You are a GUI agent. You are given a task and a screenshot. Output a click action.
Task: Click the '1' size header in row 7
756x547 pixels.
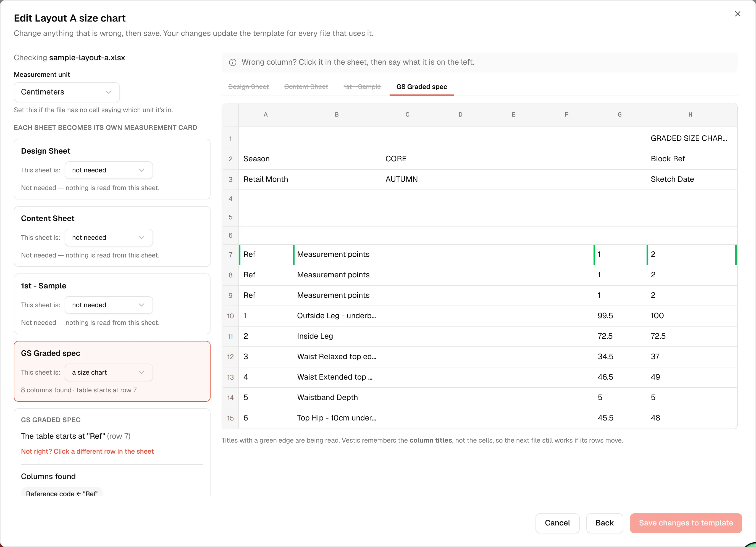point(620,255)
